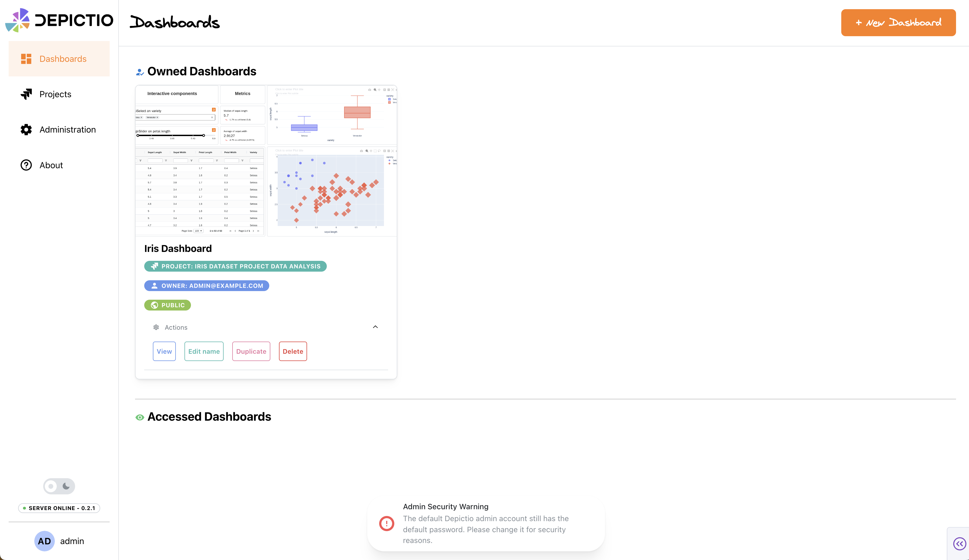
Task: Open Administration via the gear icon
Action: 26,130
